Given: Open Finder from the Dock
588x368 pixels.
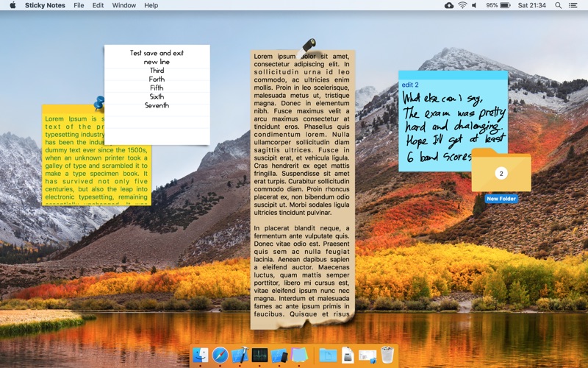Looking at the screenshot, I should click(200, 355).
